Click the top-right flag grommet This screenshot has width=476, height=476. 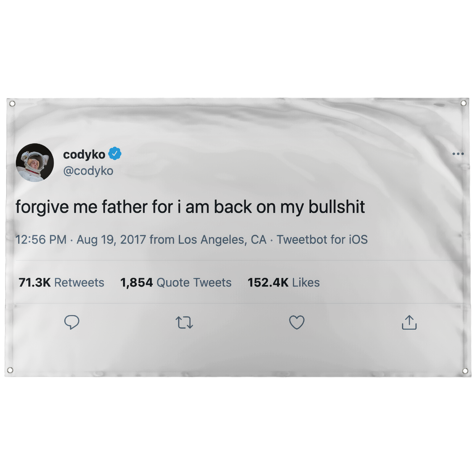coord(463,103)
